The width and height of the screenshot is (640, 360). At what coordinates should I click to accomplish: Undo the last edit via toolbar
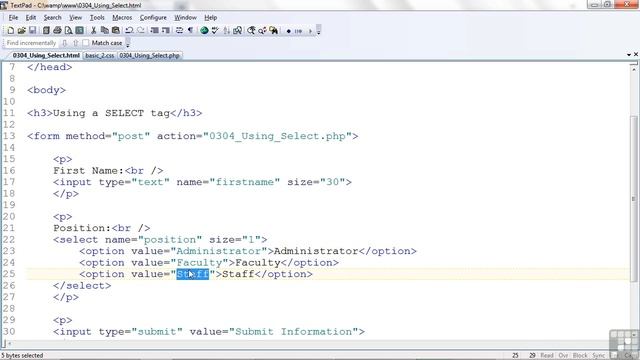pos(129,31)
